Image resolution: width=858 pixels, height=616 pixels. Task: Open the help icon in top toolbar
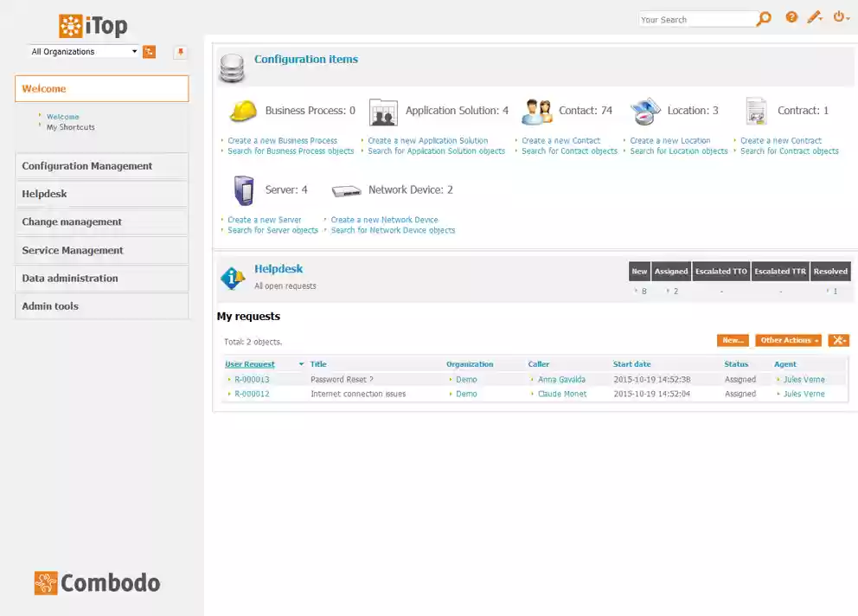(x=791, y=16)
